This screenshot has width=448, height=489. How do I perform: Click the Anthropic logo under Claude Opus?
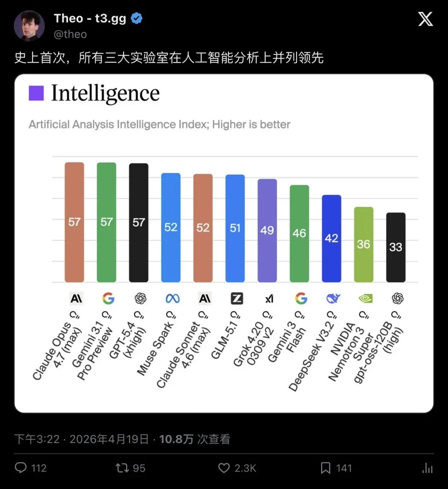(76, 298)
